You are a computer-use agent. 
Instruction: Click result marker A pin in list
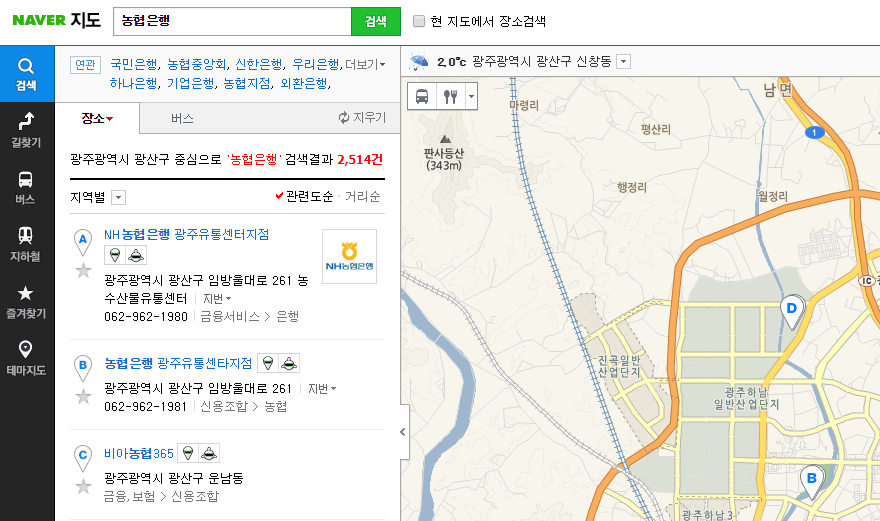tap(83, 243)
